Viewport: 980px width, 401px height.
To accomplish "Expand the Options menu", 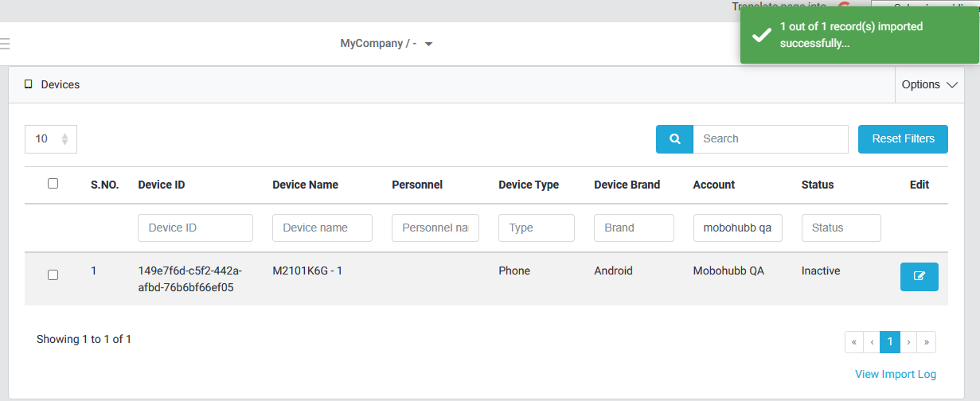I will click(x=928, y=84).
